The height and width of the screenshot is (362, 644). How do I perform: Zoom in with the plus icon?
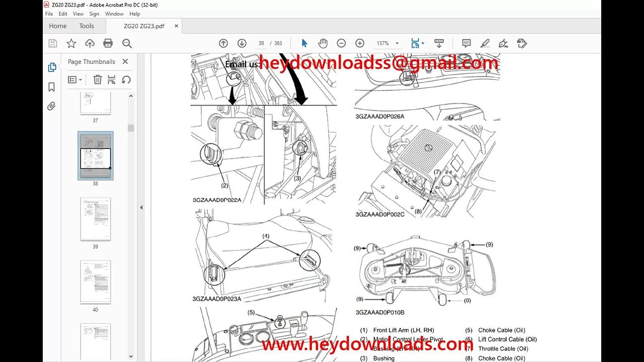tap(360, 44)
